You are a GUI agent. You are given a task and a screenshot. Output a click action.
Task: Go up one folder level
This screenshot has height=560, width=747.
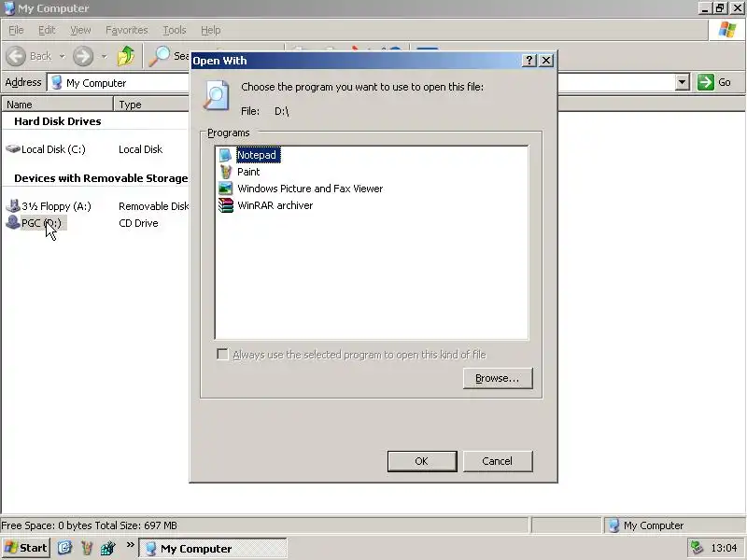[x=126, y=56]
